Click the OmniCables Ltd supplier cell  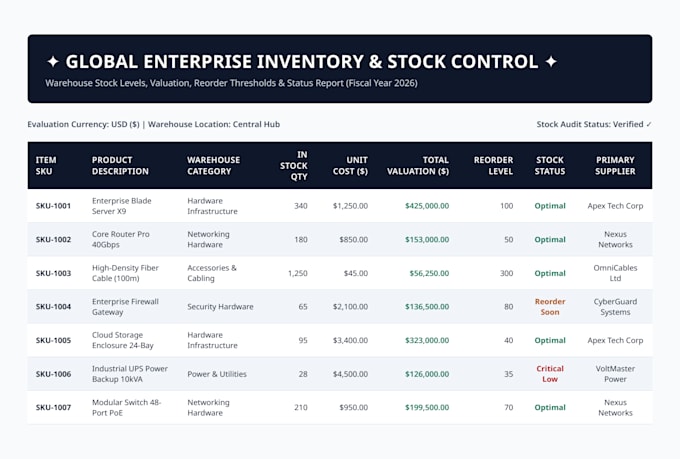pos(615,273)
